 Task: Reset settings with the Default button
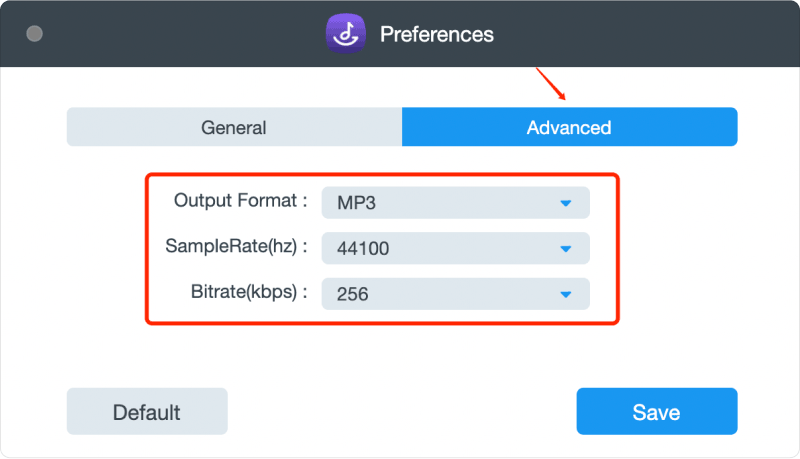(147, 412)
